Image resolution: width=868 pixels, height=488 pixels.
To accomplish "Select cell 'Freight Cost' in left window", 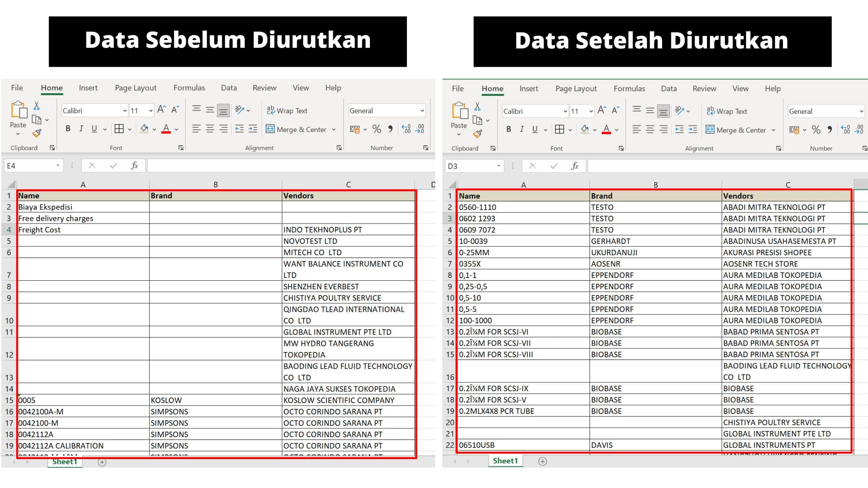I will coord(83,229).
